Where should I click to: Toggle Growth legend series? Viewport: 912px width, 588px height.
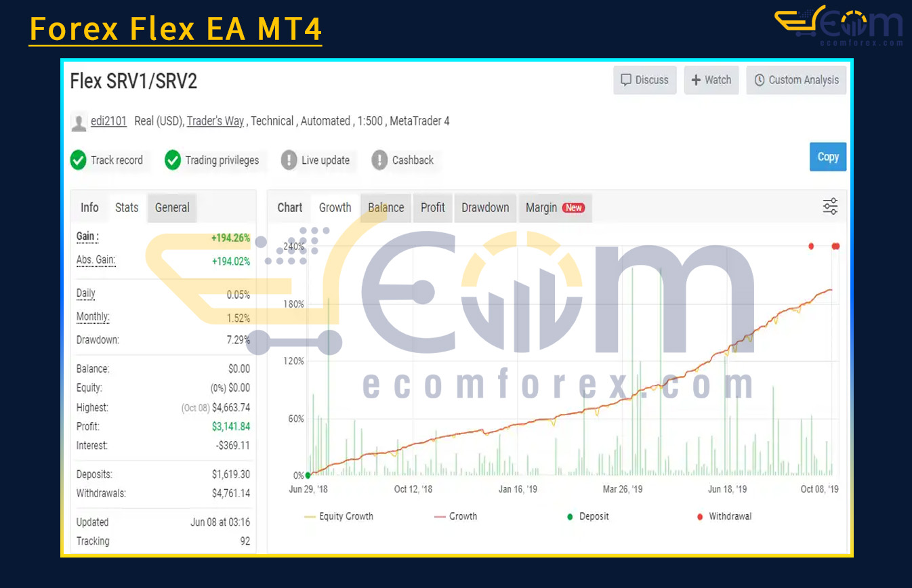[x=455, y=516]
